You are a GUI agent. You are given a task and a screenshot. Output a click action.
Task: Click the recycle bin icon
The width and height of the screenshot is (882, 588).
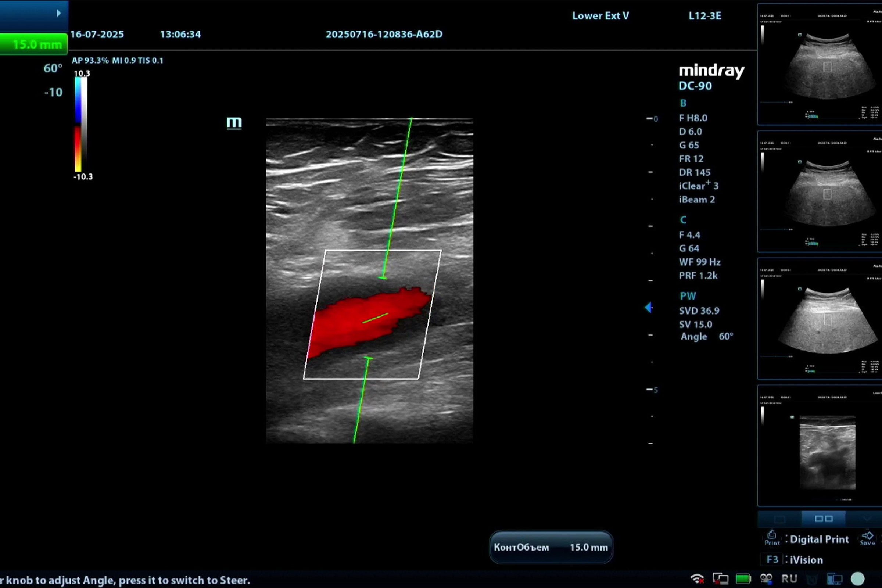(812, 578)
